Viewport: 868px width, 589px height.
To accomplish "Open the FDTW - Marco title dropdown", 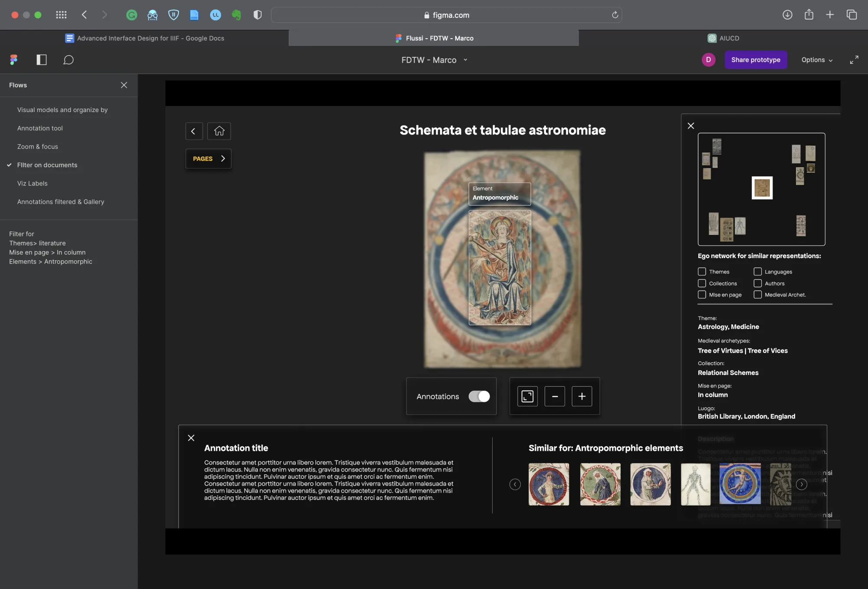I will click(x=434, y=60).
